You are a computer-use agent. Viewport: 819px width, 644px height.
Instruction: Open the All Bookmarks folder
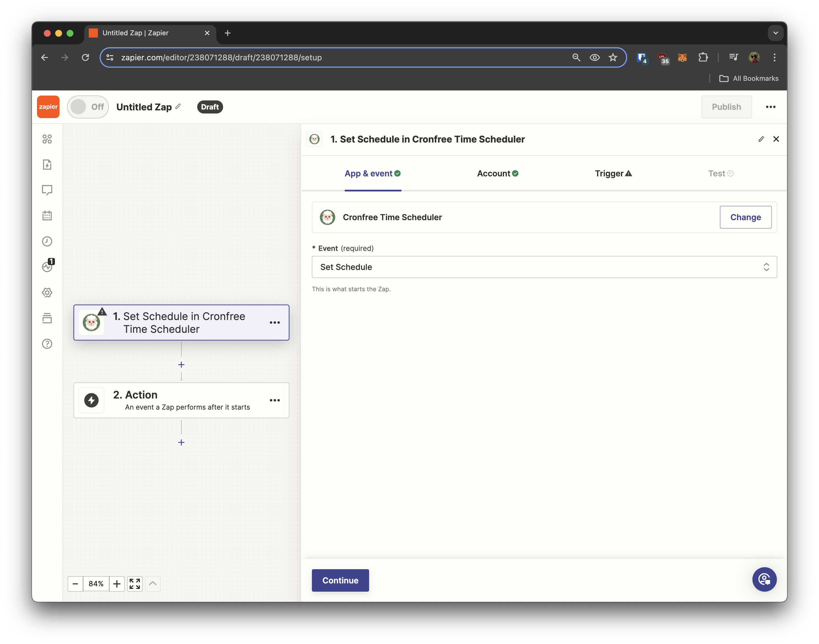click(x=748, y=79)
